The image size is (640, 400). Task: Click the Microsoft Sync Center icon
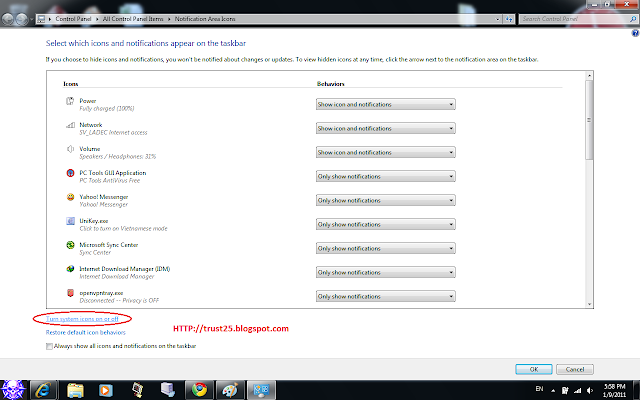70,245
